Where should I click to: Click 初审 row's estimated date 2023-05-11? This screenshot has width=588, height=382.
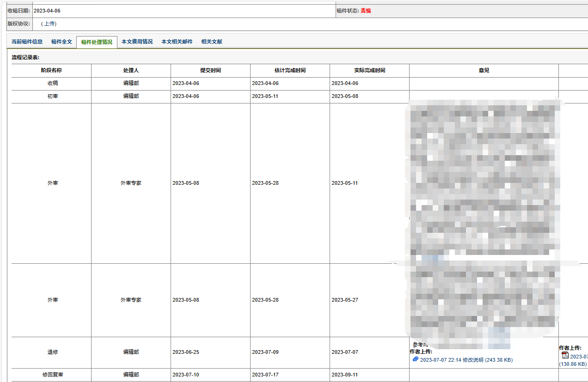[x=265, y=97]
